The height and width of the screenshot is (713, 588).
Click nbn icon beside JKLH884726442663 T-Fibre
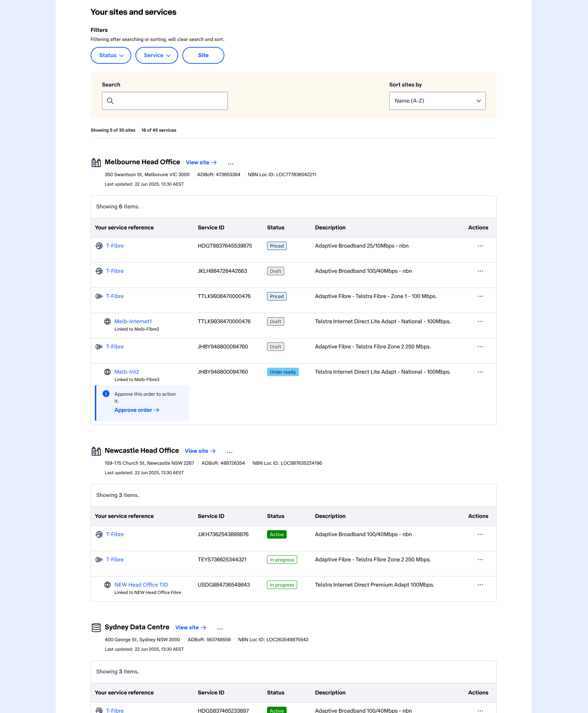(99, 271)
